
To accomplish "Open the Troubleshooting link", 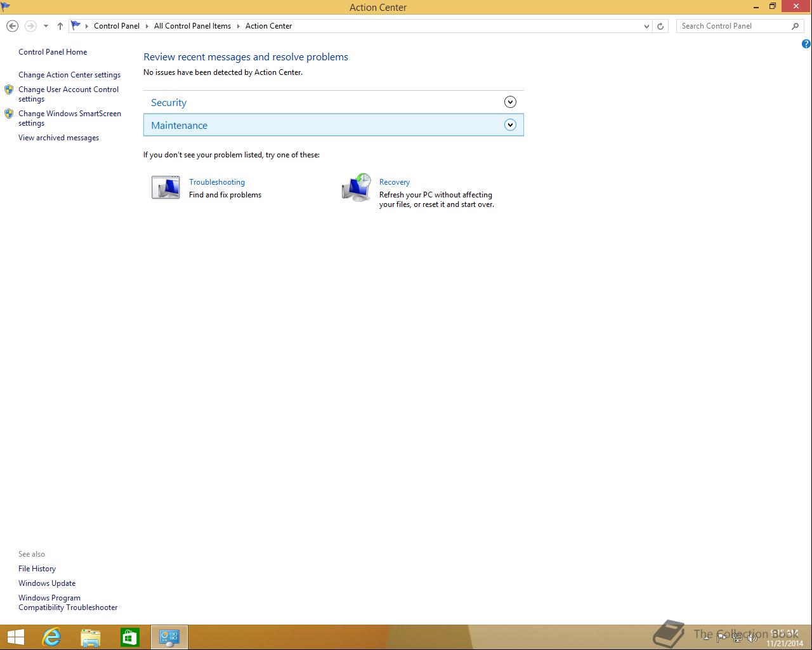I will point(217,182).
